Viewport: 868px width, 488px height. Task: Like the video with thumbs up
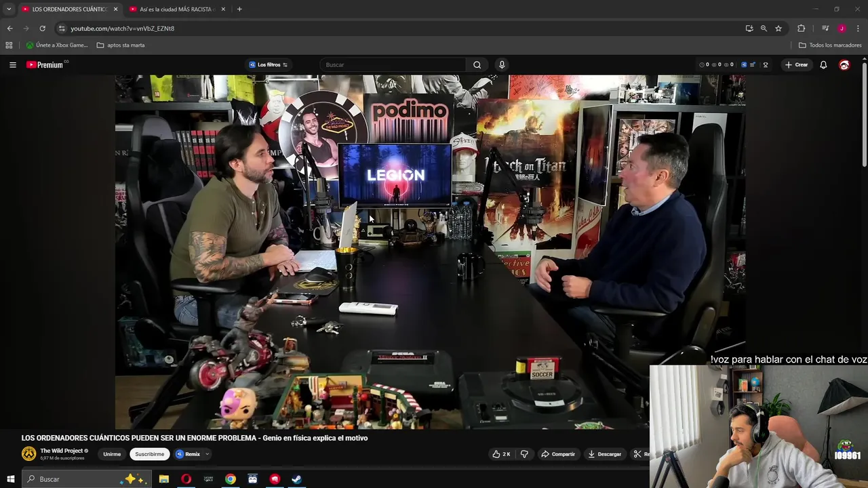[x=502, y=454]
